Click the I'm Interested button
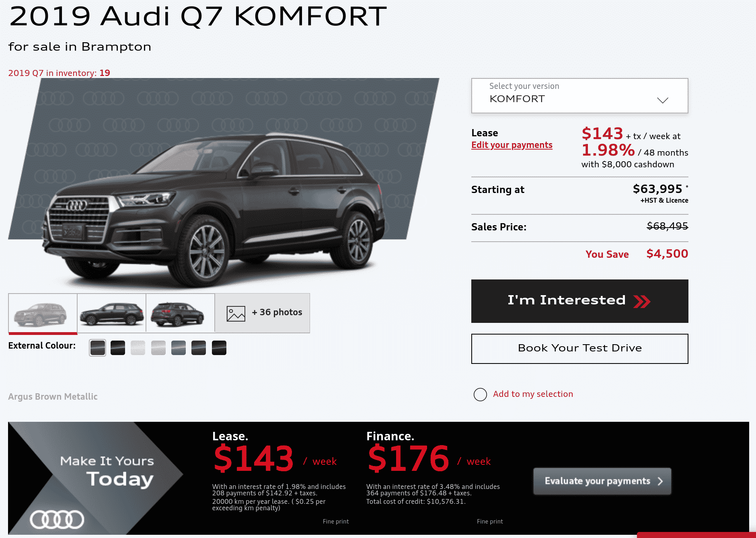 (x=579, y=301)
